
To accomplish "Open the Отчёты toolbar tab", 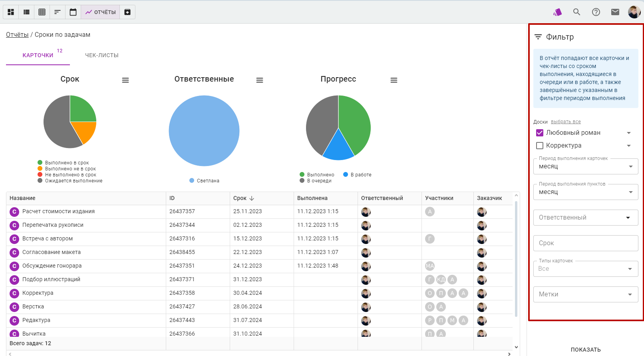I will tap(100, 12).
